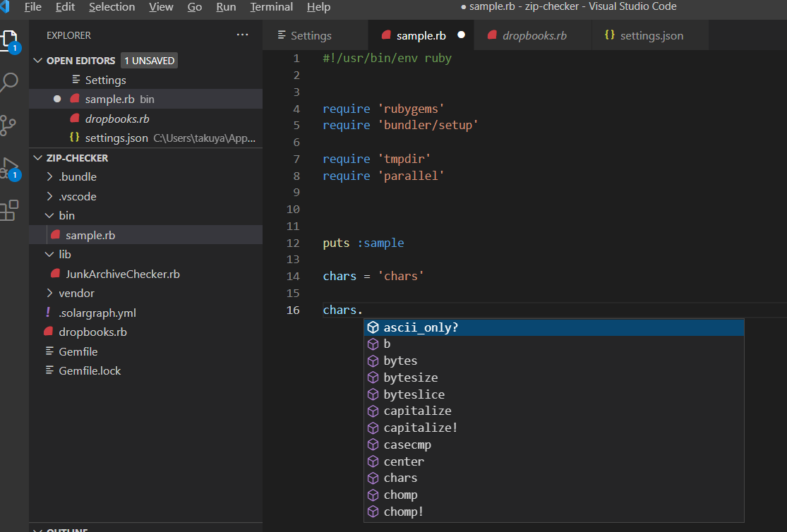
Task: Expand the vendor folder
Action: (x=49, y=293)
